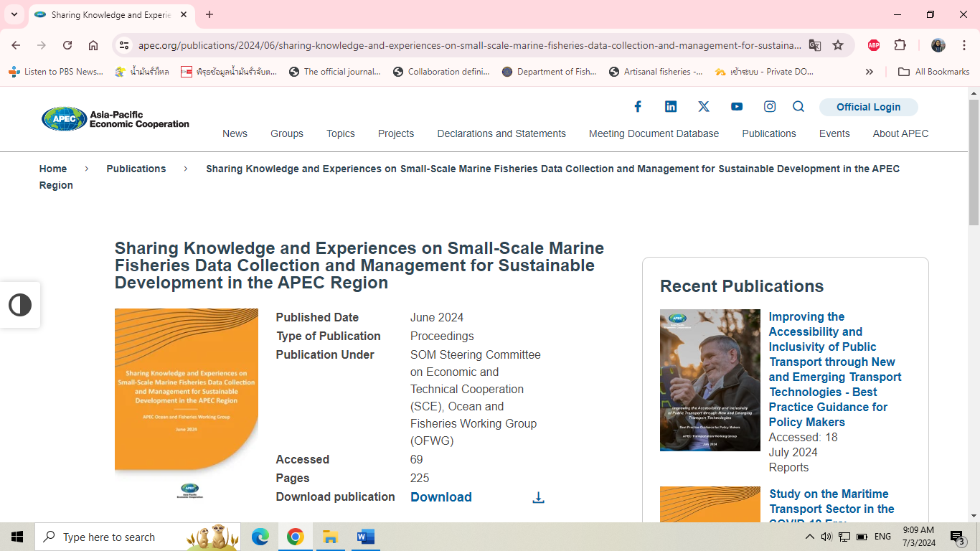Open the All Bookmarks folder
This screenshot has height=551, width=980.
coord(934,72)
